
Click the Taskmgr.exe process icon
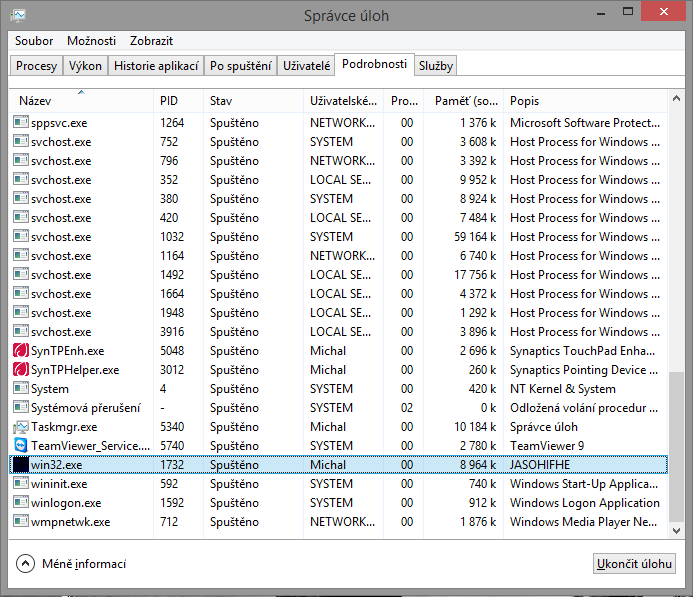tap(20, 427)
